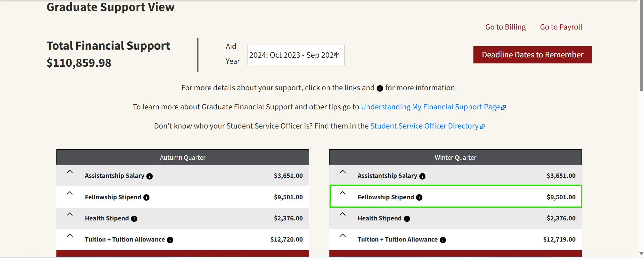The width and height of the screenshot is (644, 258).
Task: Open info for Autumn Tuition + Tuition Allowance
Action: 170,240
